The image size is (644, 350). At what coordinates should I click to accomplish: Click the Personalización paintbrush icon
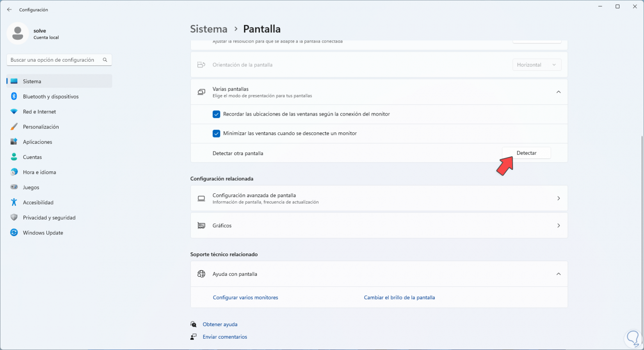(x=14, y=127)
